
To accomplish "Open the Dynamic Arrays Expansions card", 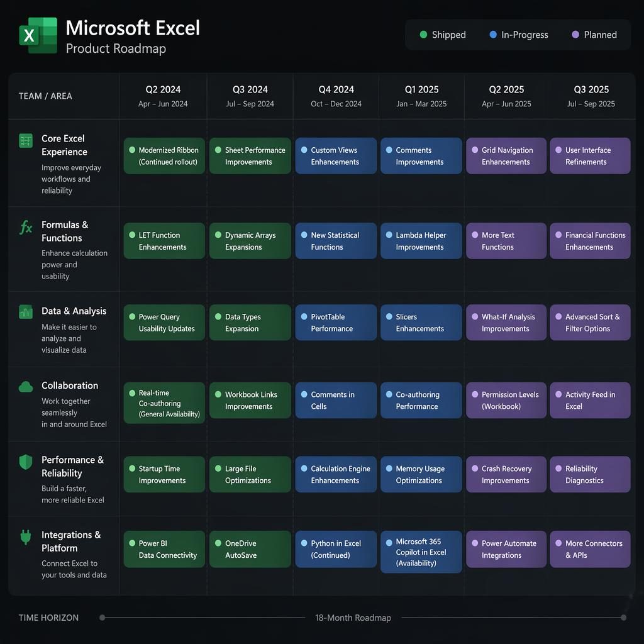I will point(250,241).
